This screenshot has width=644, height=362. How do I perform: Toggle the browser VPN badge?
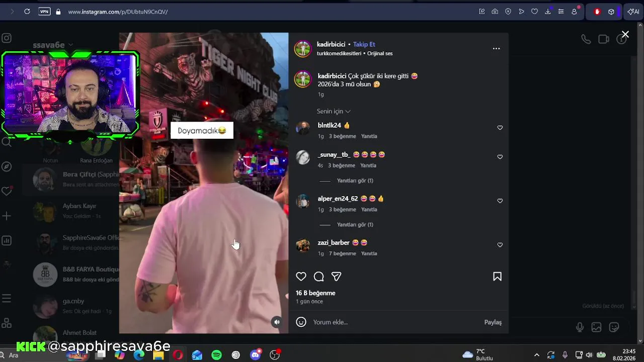44,12
